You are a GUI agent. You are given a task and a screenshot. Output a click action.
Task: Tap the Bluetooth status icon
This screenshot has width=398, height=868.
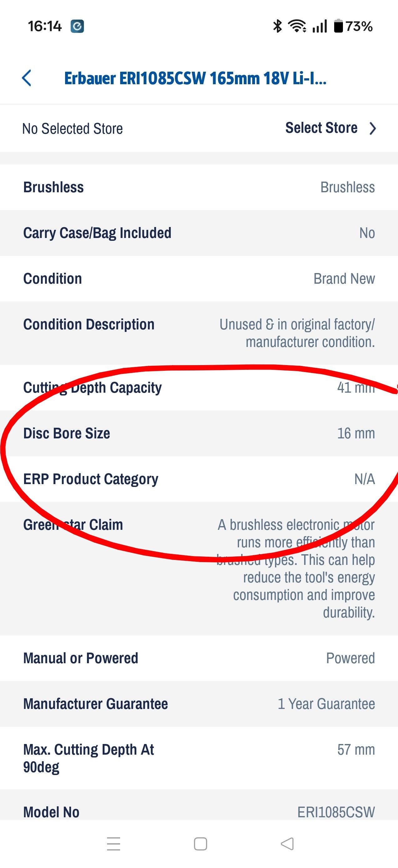277,26
